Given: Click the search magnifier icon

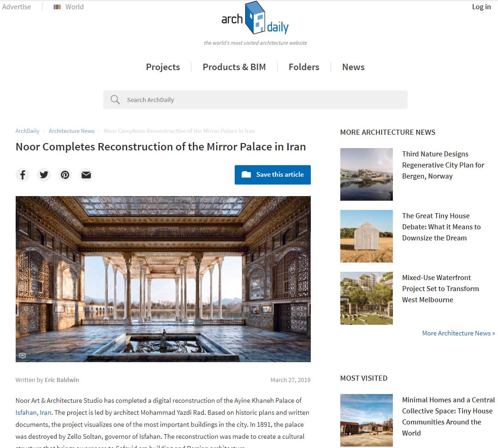Looking at the screenshot, I should point(115,100).
